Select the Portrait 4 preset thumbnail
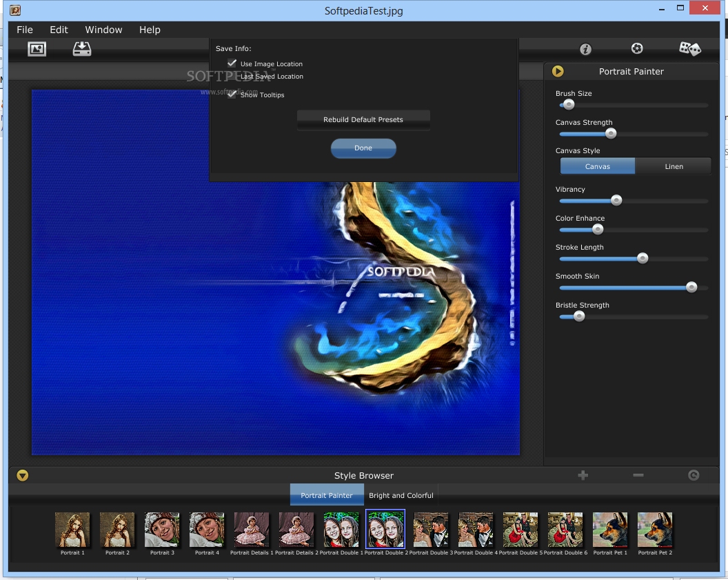This screenshot has height=580, width=728. (207, 530)
